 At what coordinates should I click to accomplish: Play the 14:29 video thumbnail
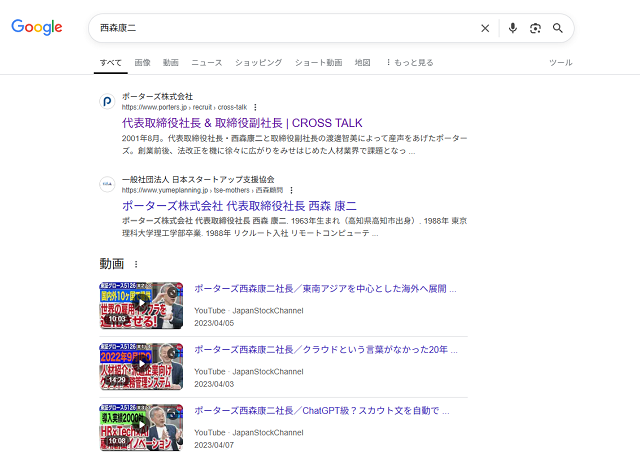tap(141, 366)
